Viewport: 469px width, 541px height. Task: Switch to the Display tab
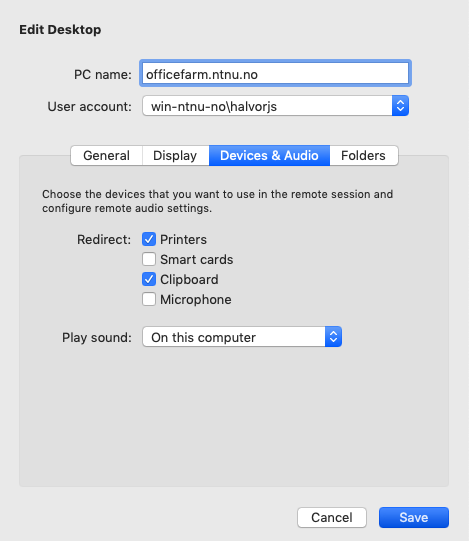(175, 156)
